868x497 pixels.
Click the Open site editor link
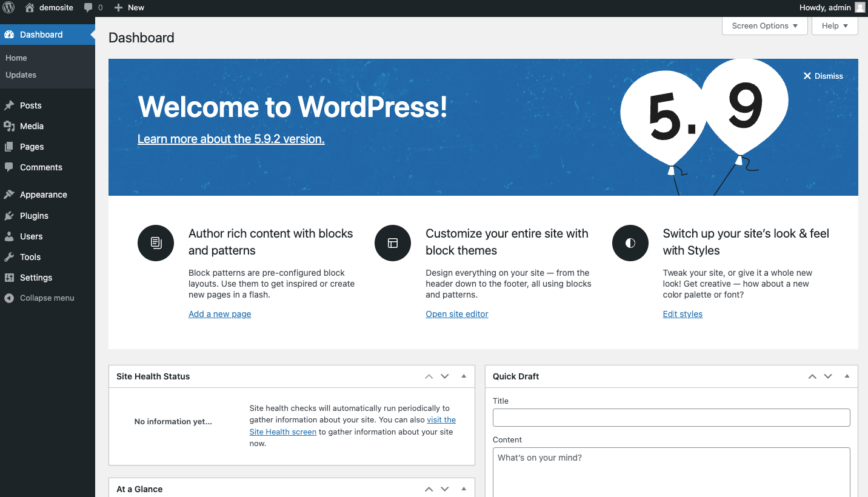(x=457, y=314)
